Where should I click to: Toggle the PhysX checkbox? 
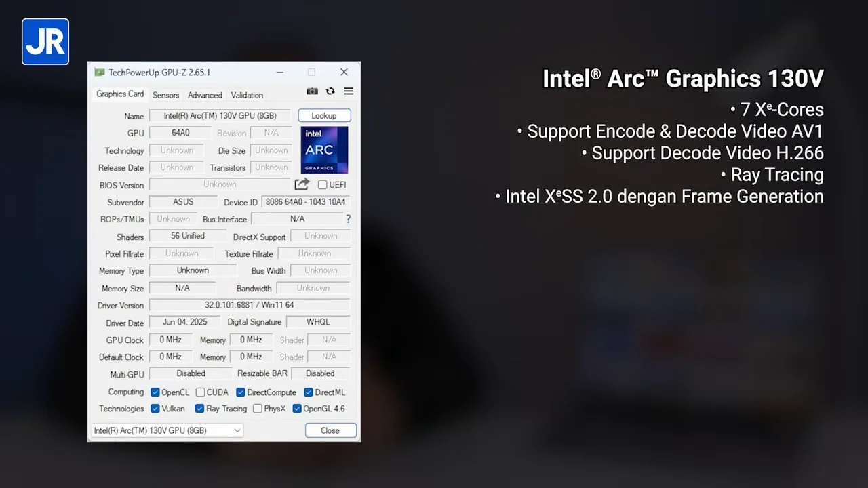pos(258,409)
